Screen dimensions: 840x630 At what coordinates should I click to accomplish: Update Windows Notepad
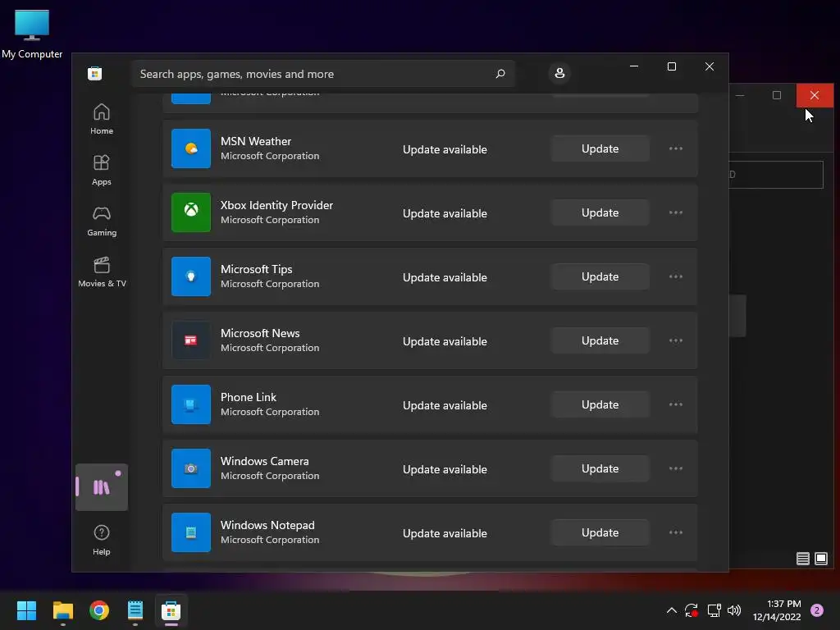click(600, 532)
